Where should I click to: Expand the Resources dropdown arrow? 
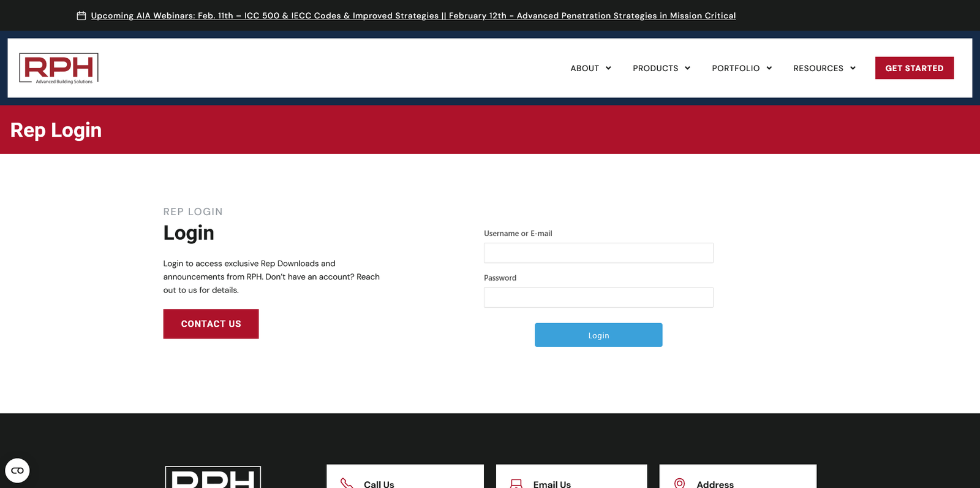853,68
